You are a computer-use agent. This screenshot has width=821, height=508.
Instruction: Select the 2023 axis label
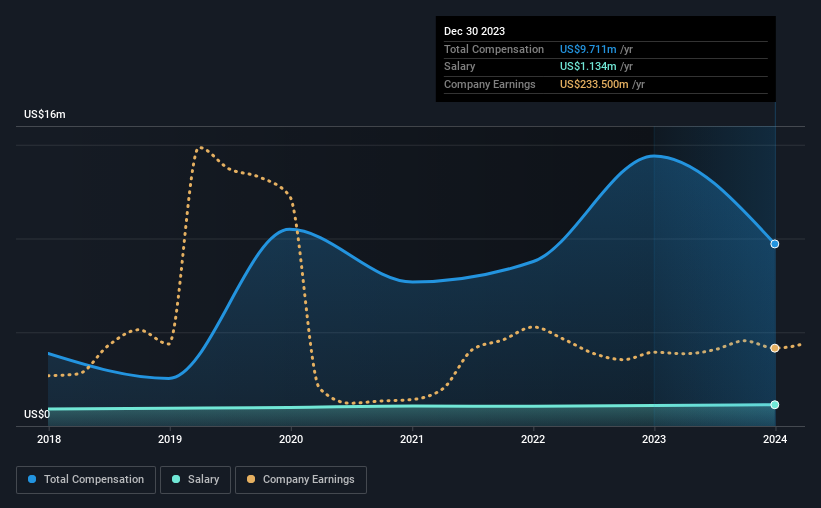pos(654,439)
